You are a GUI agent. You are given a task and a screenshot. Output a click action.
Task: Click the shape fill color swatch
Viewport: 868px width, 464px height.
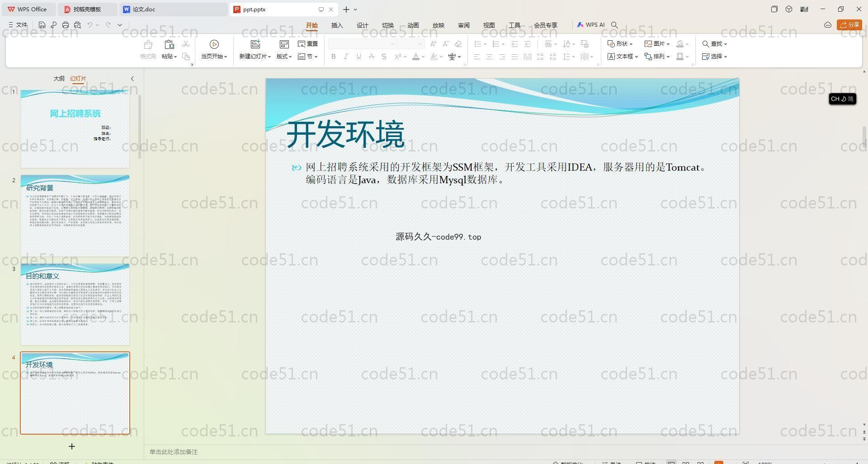(x=680, y=44)
